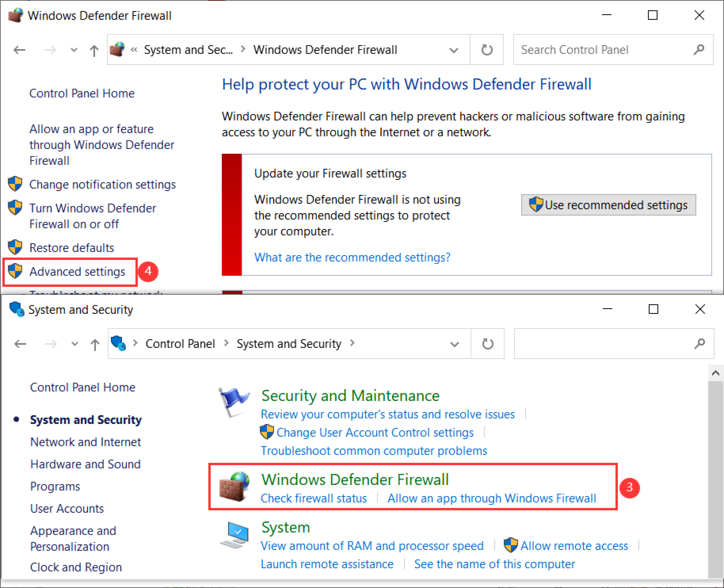Click shield icon beside Restore defaults

pos(15,247)
